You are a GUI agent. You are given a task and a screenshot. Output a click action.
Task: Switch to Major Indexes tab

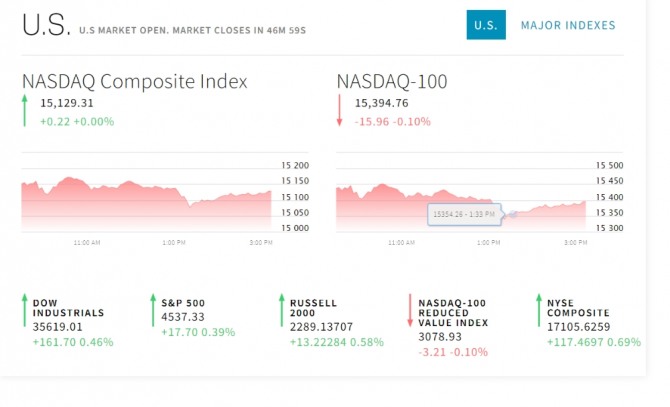(x=568, y=25)
